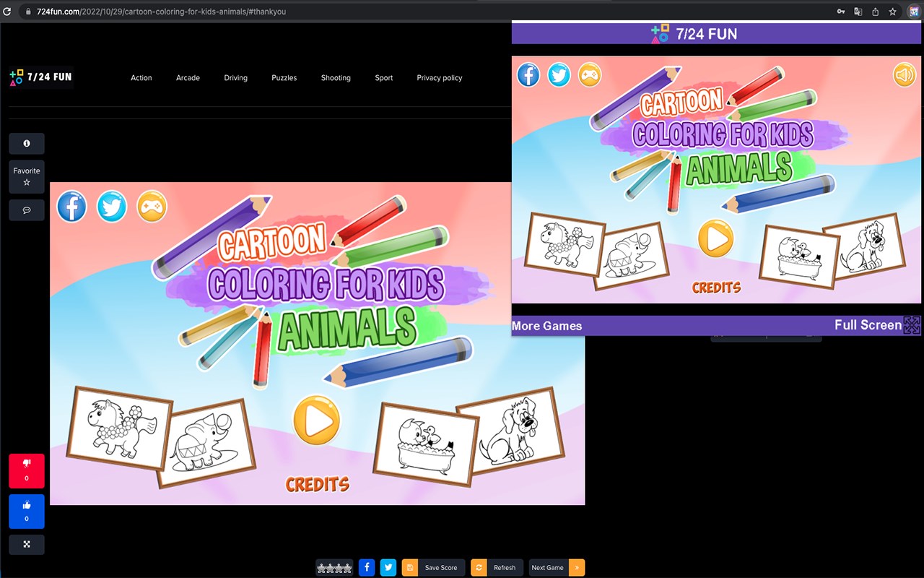The height and width of the screenshot is (578, 924).
Task: Click the Twitter icon in the main game
Action: click(x=112, y=207)
